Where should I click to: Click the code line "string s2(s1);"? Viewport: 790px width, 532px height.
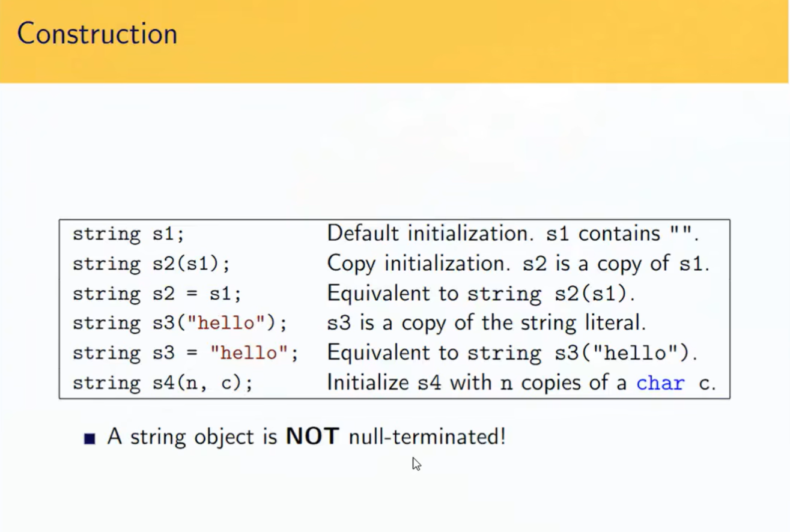coord(151,264)
